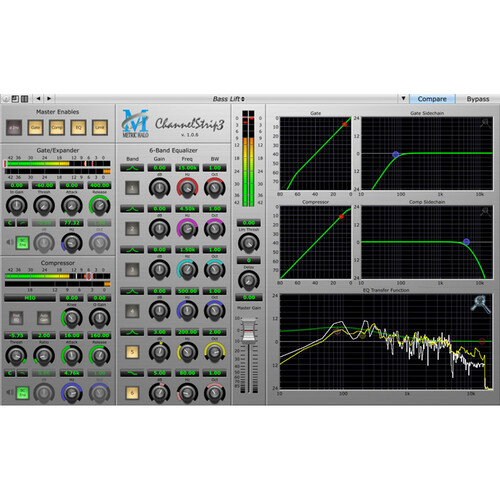Click the Gate Sidechain zoom icon
The image size is (500, 500).
pos(485,123)
